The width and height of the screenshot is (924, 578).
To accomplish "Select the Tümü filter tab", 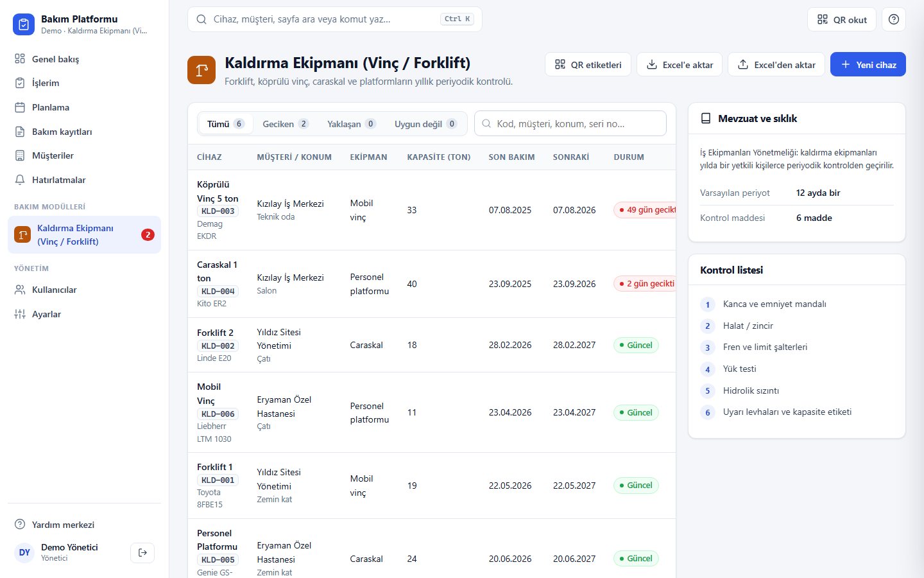I will [225, 124].
